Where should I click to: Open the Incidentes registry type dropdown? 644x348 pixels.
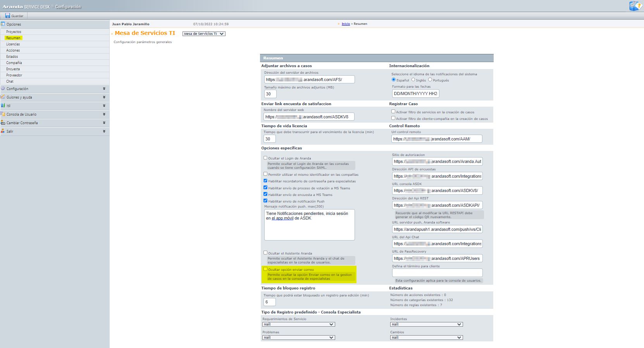click(x=426, y=324)
